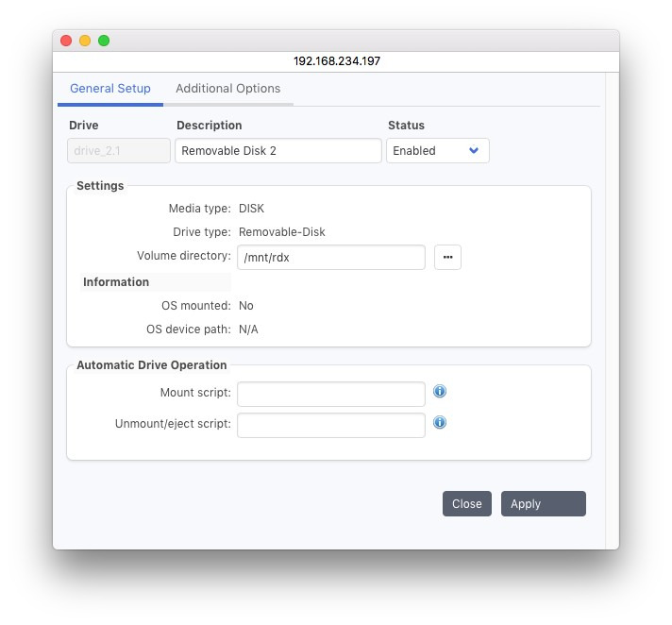Open info for Mount script
The height and width of the screenshot is (625, 672).
click(440, 392)
